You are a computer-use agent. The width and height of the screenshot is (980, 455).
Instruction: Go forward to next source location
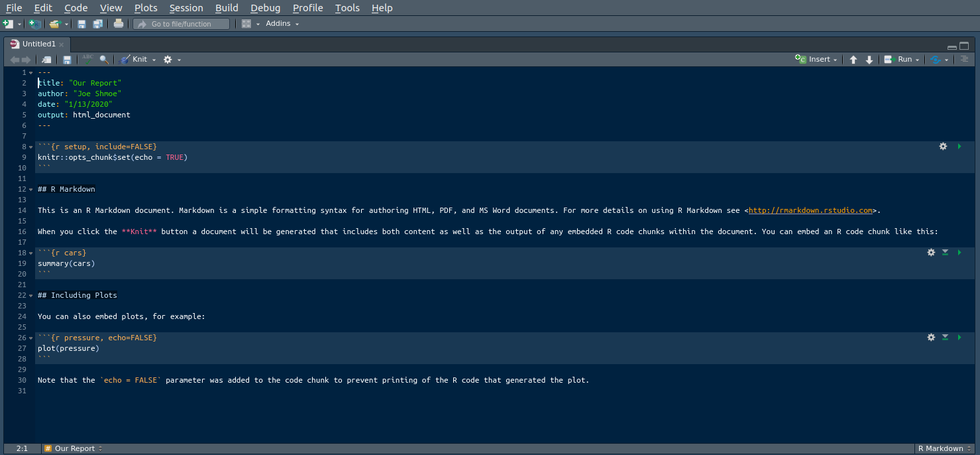click(x=27, y=60)
